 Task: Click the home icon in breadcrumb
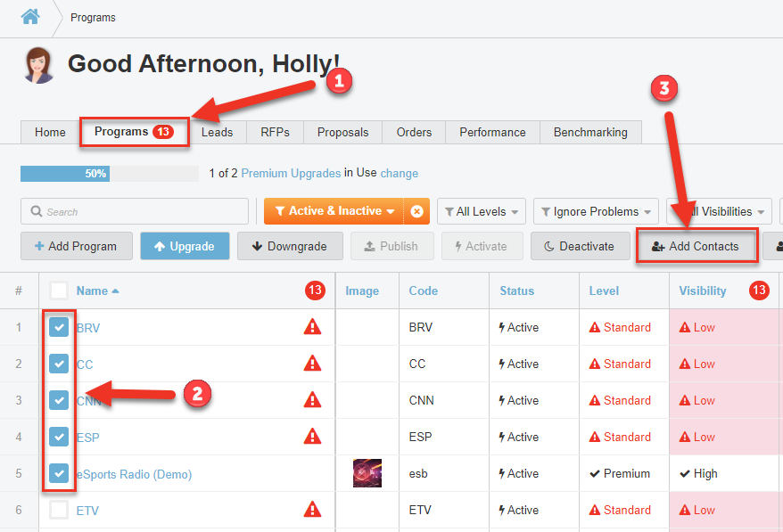(30, 17)
